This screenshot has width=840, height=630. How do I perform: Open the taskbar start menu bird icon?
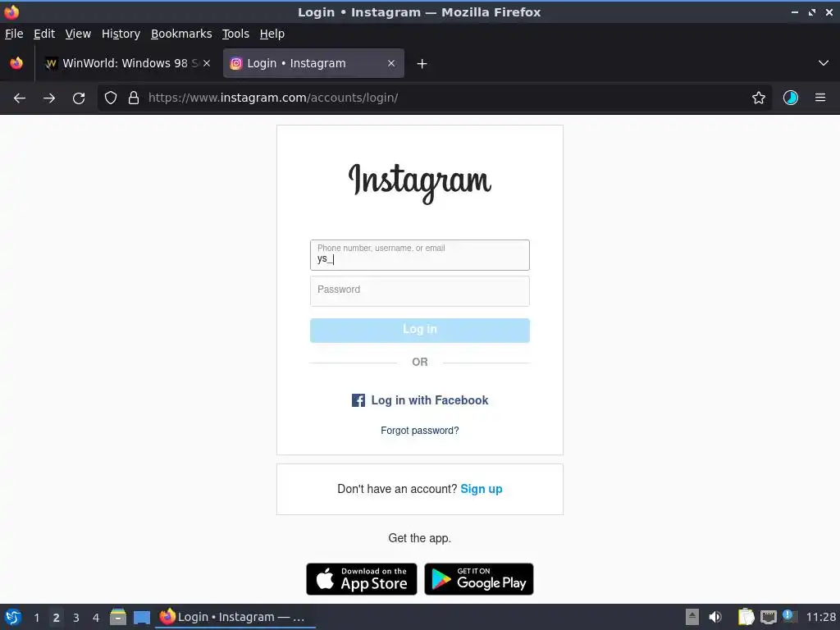click(x=13, y=617)
